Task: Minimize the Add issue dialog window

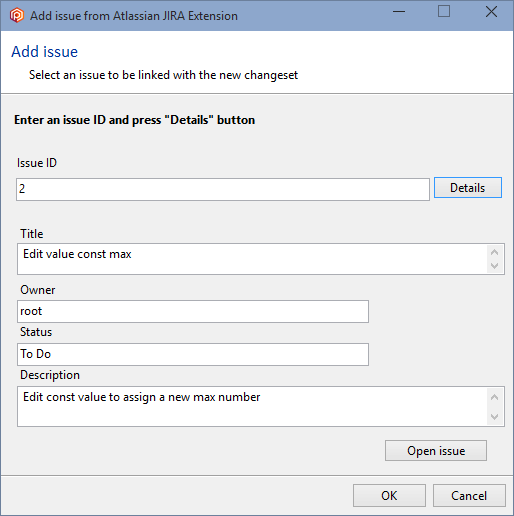Action: (399, 12)
